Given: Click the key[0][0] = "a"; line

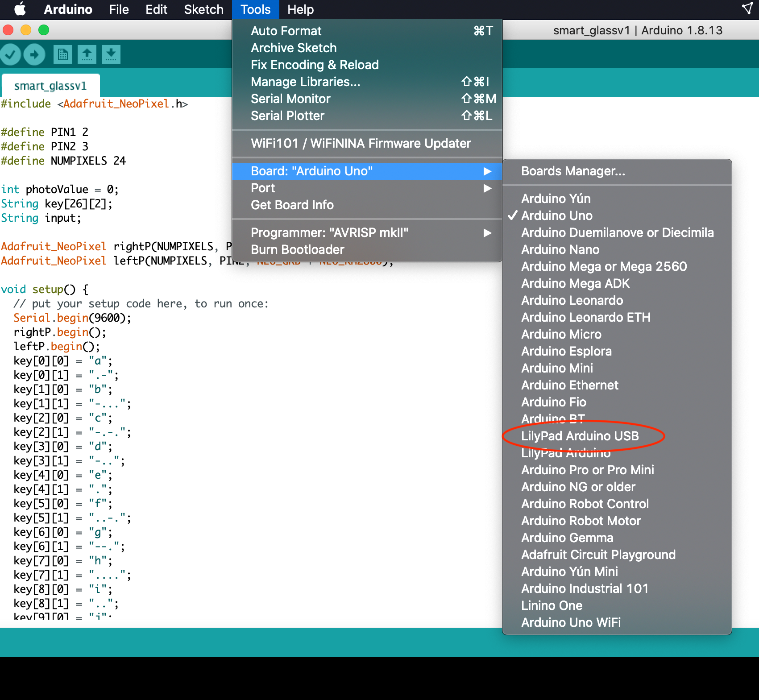Looking at the screenshot, I should click(x=63, y=360).
